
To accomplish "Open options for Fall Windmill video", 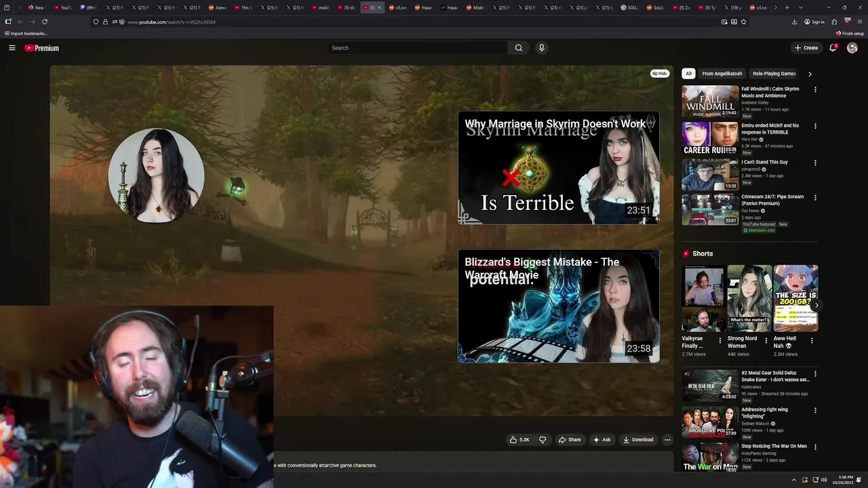I will pos(815,89).
